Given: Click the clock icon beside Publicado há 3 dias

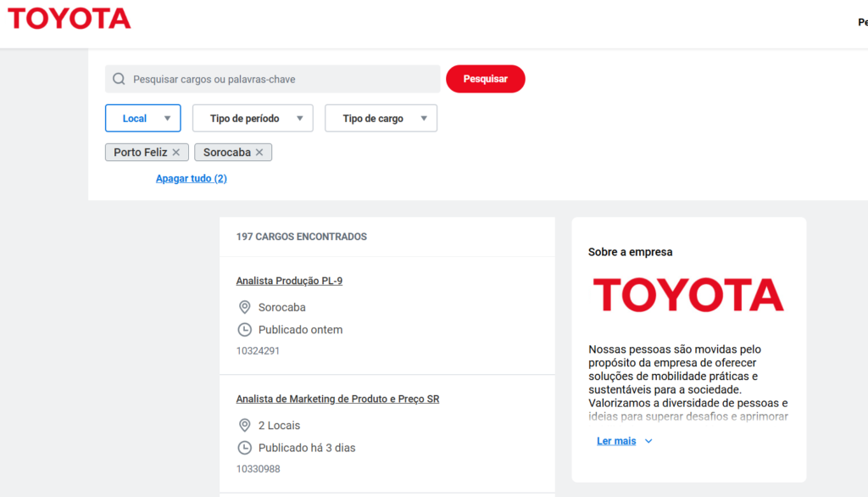Looking at the screenshot, I should click(245, 448).
